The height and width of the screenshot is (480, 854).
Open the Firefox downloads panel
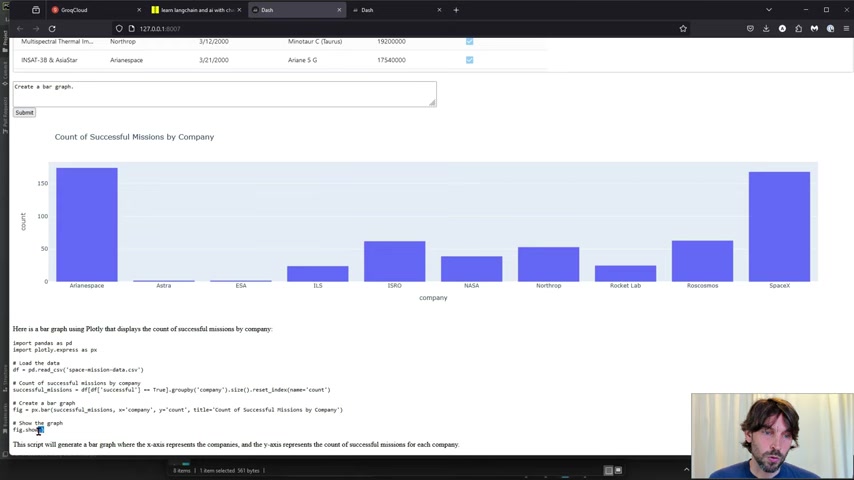[766, 29]
